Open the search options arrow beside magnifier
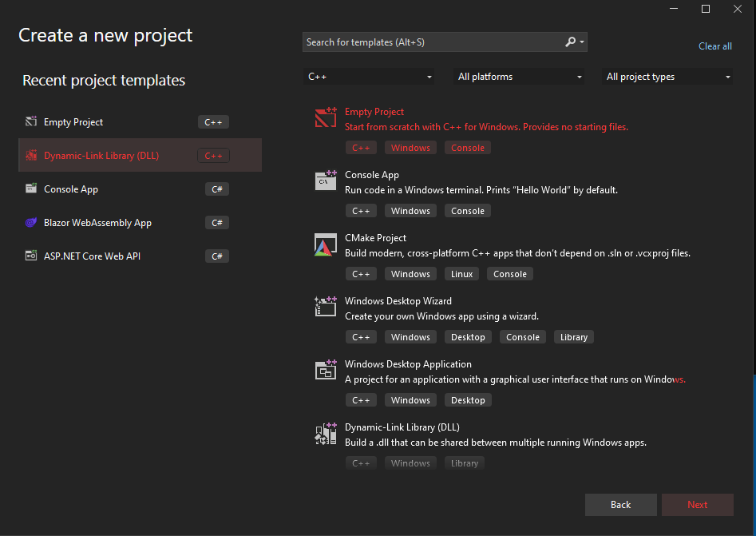This screenshot has width=756, height=536. tap(582, 42)
